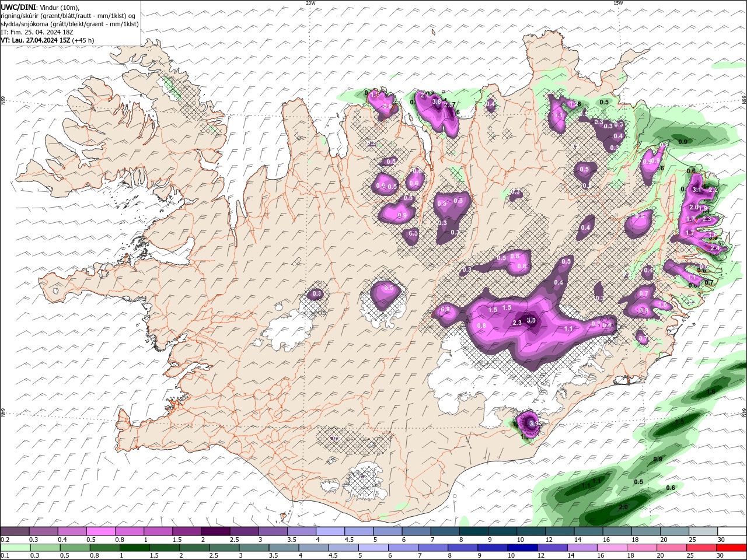Image resolution: width=747 pixels, height=560 pixels.
Task: Click the red 30 swatch in rain legend
Action: pyautogui.click(x=732, y=548)
